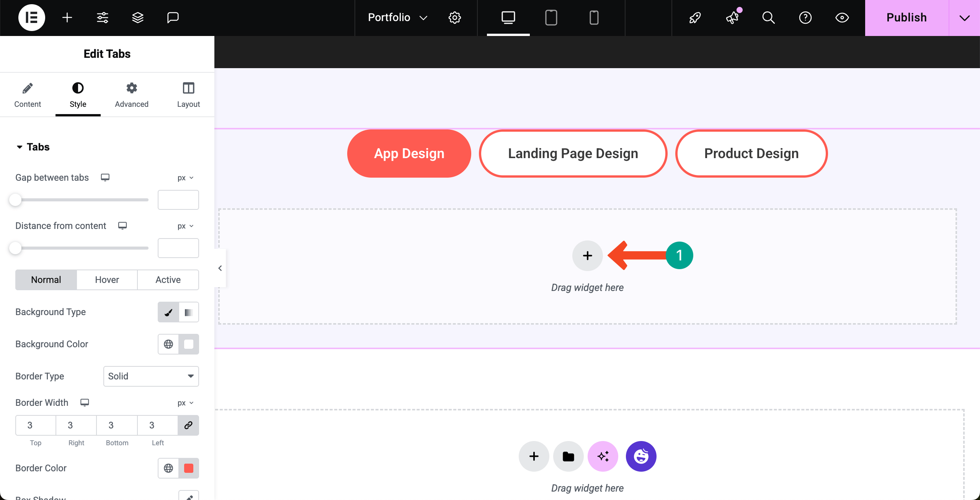Click the purple smiley face button
This screenshot has height=500, width=980.
tap(641, 456)
